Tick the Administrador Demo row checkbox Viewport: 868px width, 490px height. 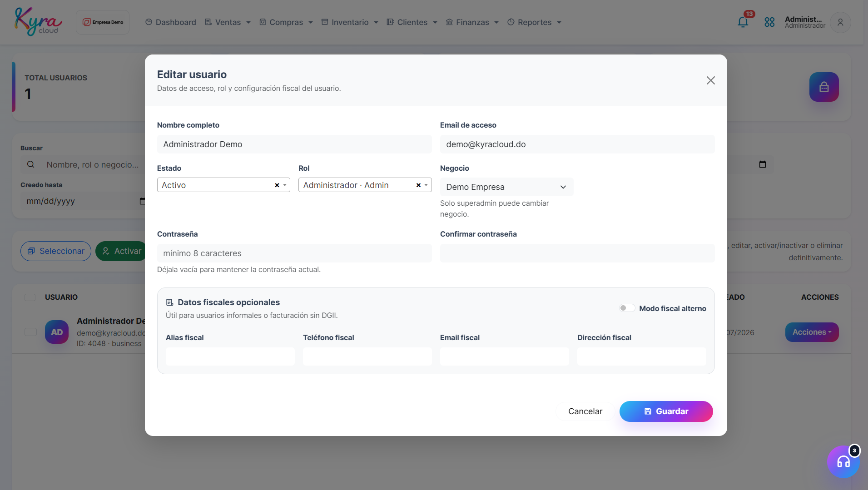tap(30, 332)
